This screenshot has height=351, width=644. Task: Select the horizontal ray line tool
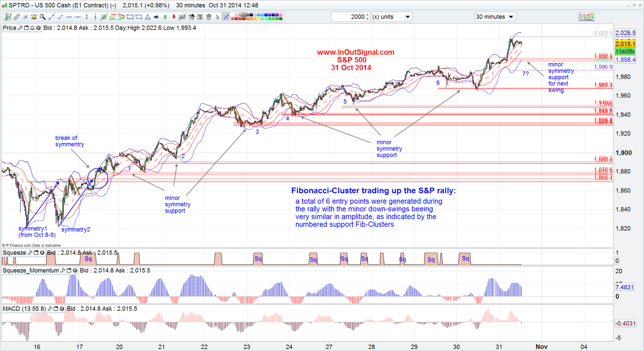pos(69,17)
